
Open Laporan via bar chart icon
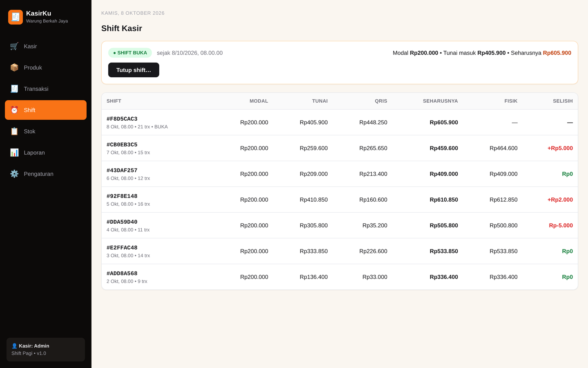pyautogui.click(x=14, y=153)
